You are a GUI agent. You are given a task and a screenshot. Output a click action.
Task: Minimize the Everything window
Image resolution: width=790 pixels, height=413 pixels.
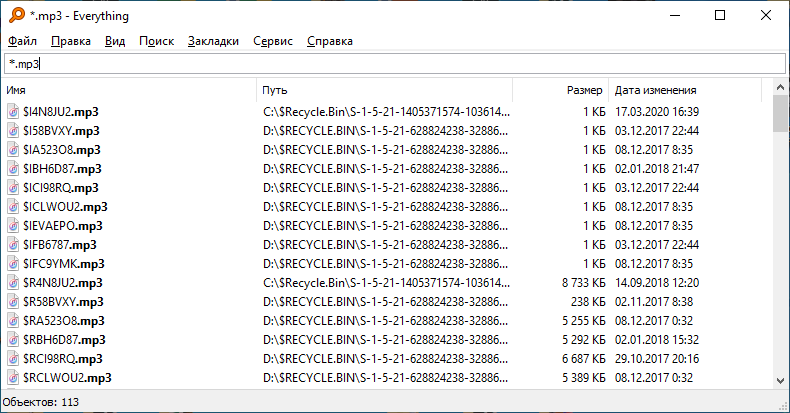click(675, 15)
